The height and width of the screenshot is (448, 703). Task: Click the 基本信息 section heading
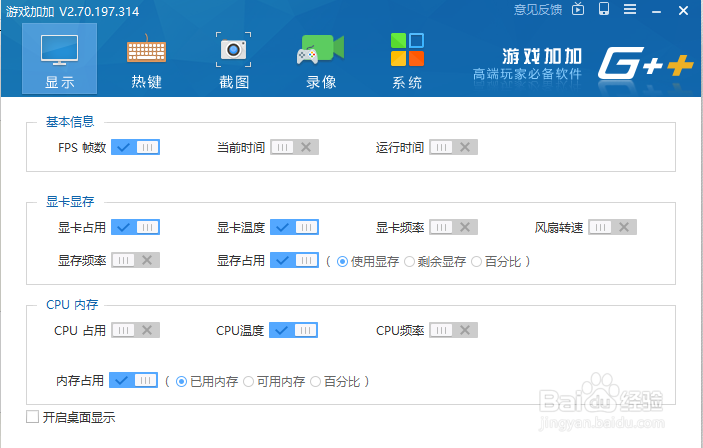pyautogui.click(x=70, y=122)
